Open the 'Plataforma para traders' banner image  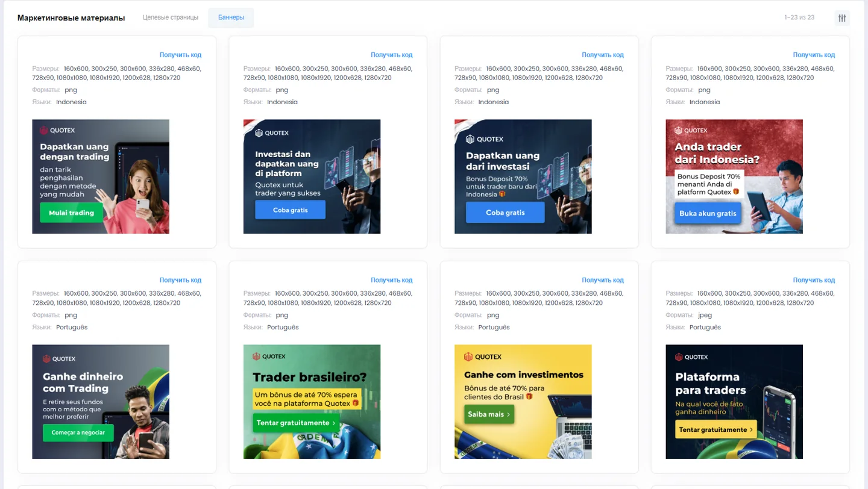point(734,402)
